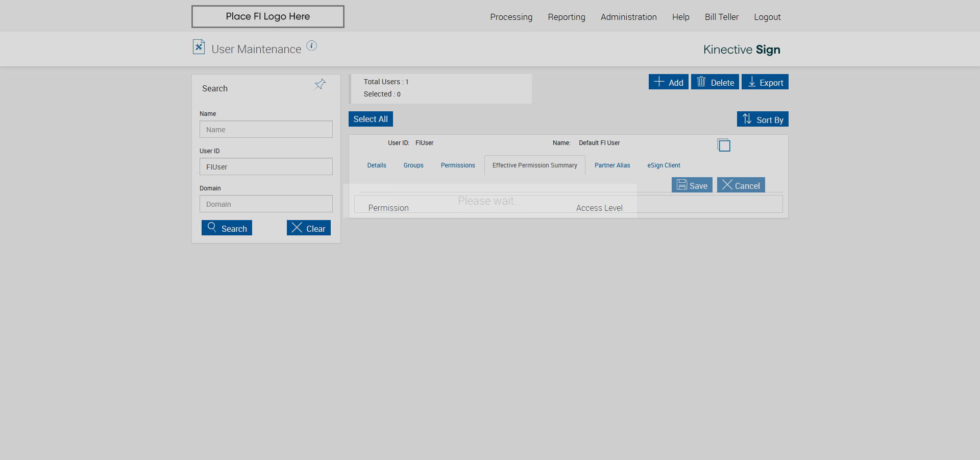Open the Sort By dropdown
The height and width of the screenshot is (460, 980).
pos(763,119)
